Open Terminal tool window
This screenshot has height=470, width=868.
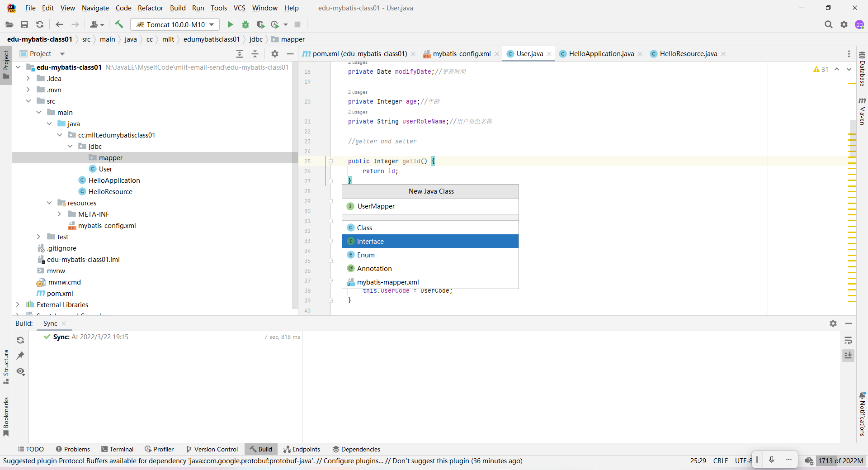118,449
